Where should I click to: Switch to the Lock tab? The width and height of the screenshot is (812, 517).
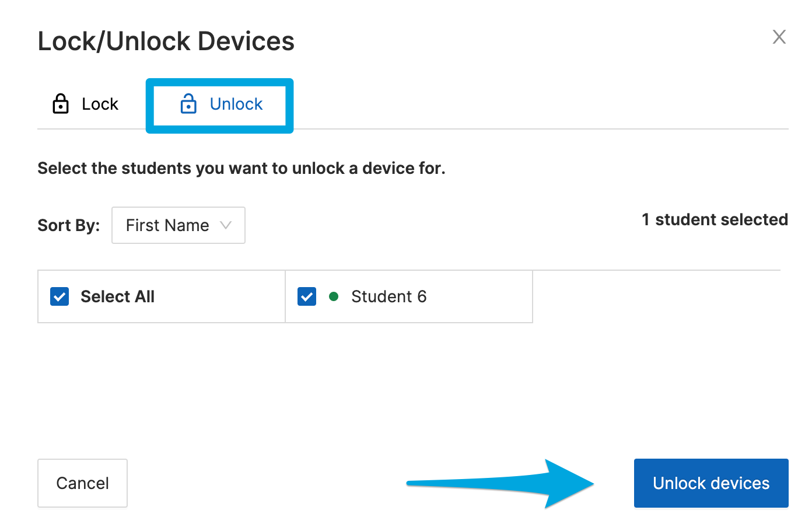[x=85, y=104]
